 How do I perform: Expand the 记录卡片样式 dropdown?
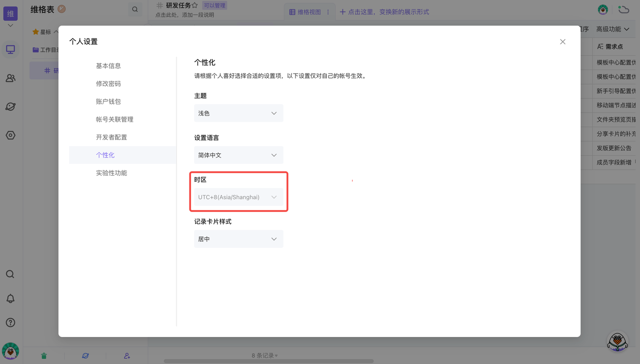coord(238,239)
